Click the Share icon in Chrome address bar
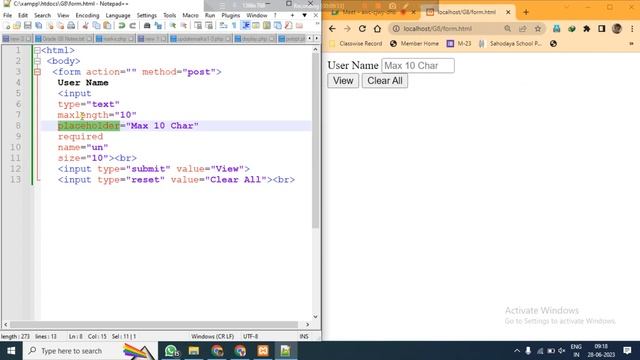The height and width of the screenshot is (360, 640). [x=522, y=29]
